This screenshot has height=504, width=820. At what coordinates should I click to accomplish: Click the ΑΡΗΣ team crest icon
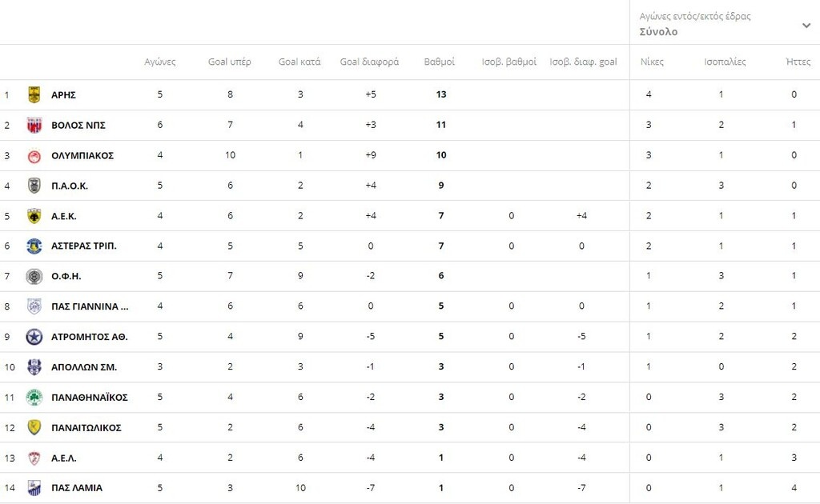click(x=34, y=94)
